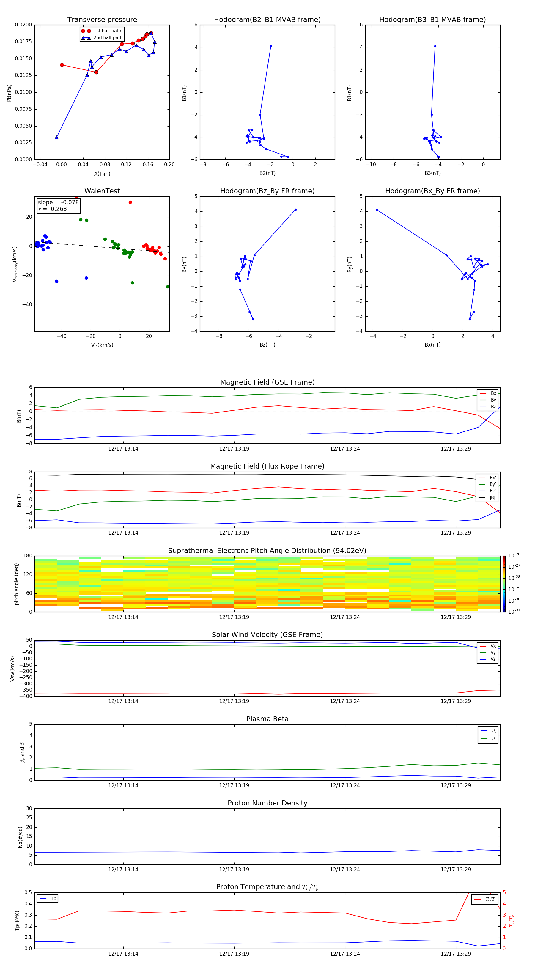Click the 'r = -0.268' annotation

pyautogui.click(x=53, y=209)
